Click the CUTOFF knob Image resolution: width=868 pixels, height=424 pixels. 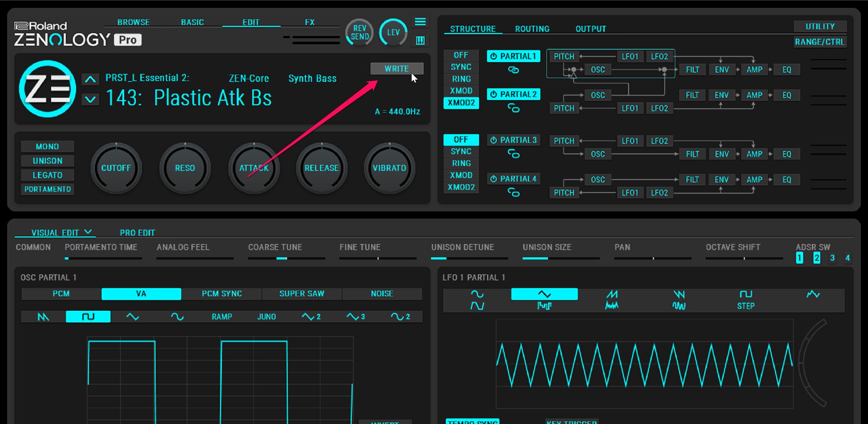pos(116,168)
